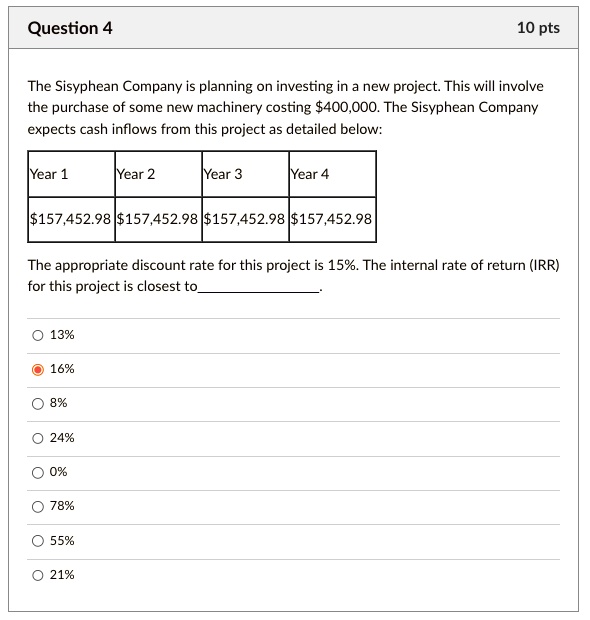Click the 13% answer label text
This screenshot has width=590, height=620.
(x=62, y=335)
